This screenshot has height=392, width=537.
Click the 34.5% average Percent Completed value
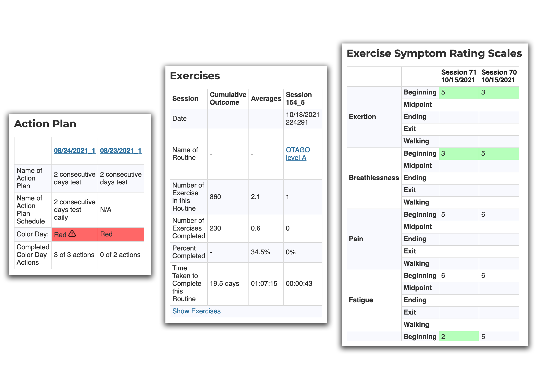(x=260, y=252)
